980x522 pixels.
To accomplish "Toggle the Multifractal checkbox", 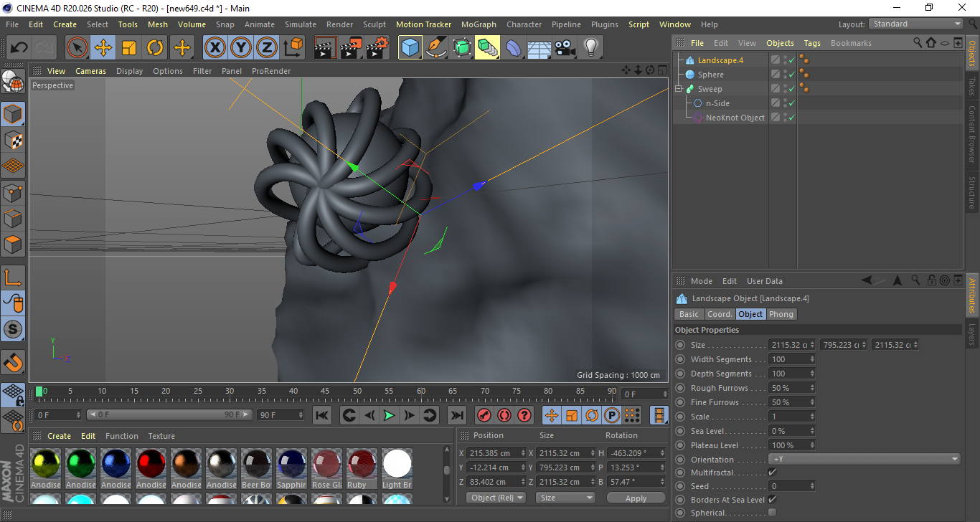I will click(772, 473).
